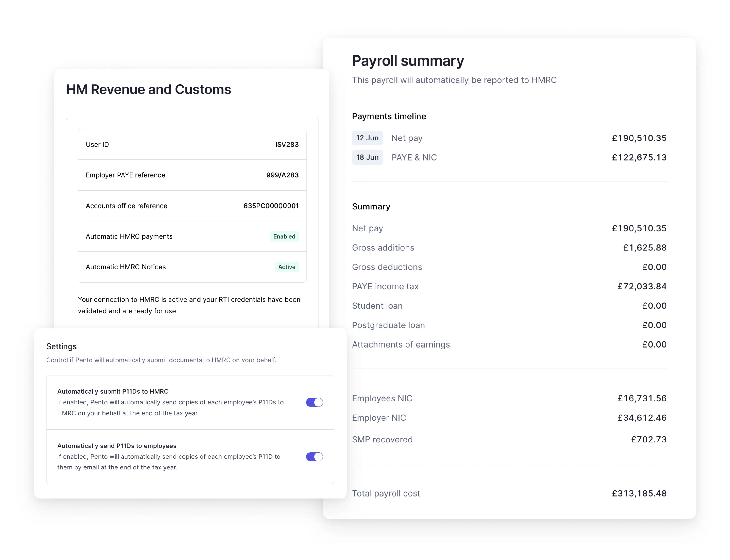Click the User ID label
Image resolution: width=730 pixels, height=560 pixels.
(x=97, y=144)
